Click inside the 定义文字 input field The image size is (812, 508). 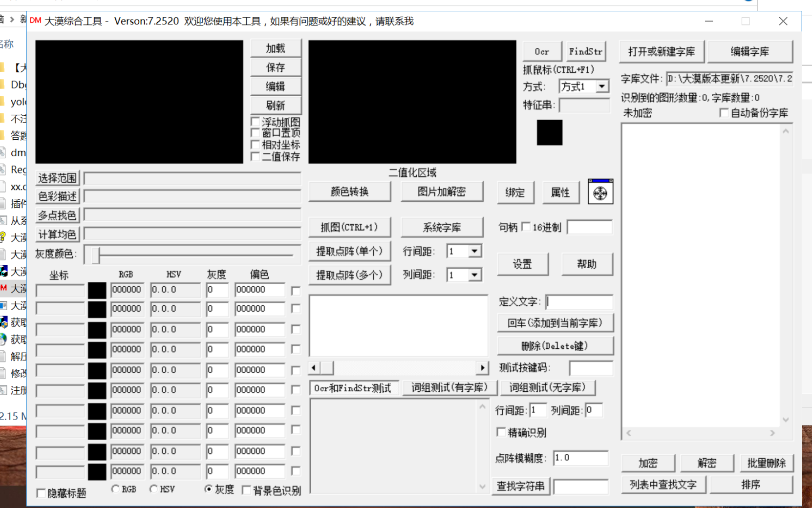tap(579, 302)
